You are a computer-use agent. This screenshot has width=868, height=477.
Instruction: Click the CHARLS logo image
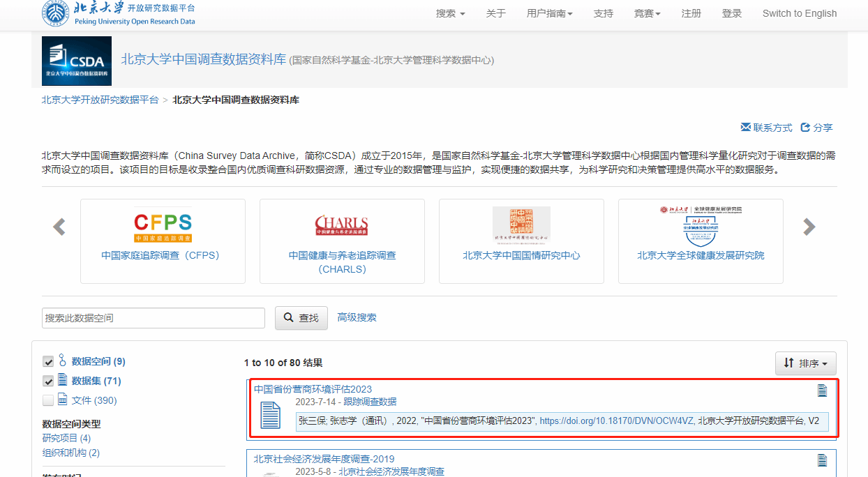click(341, 225)
